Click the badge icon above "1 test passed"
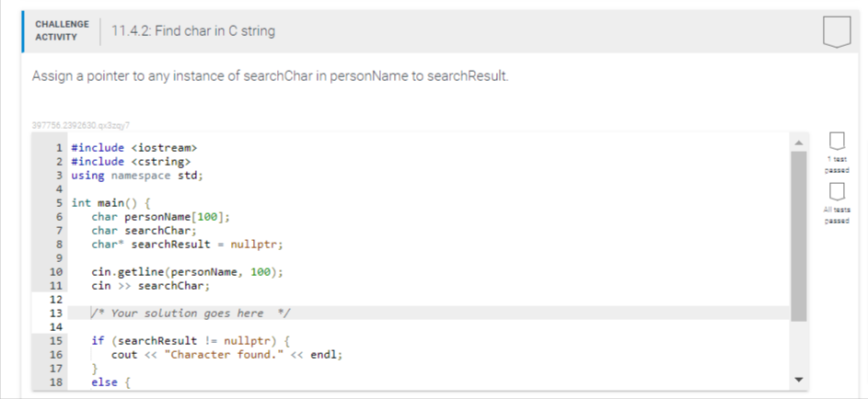Viewport: 868px width, 399px height. click(x=836, y=142)
